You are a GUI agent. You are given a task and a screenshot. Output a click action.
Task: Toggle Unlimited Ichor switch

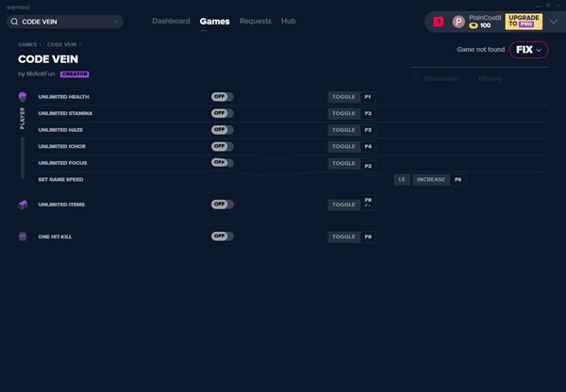tap(223, 146)
